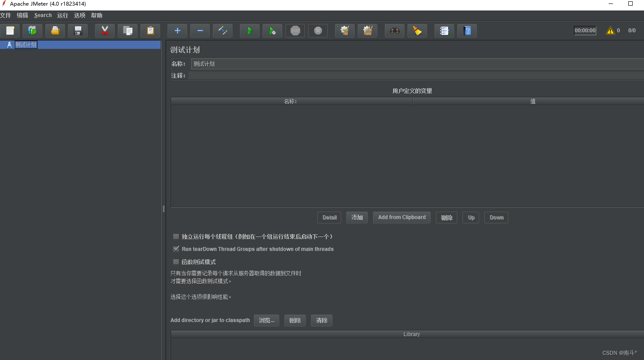Collapse all nodes with minus icon

click(200, 31)
